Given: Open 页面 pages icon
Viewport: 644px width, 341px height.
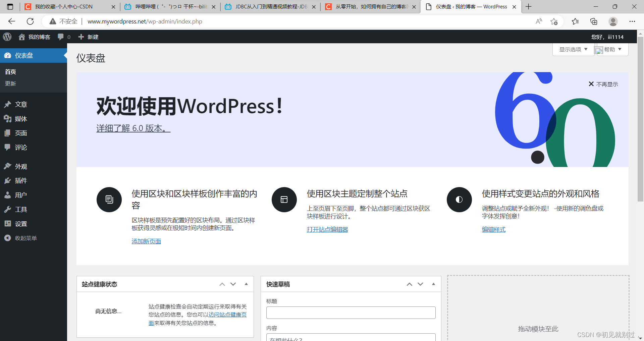Looking at the screenshot, I should (x=8, y=133).
